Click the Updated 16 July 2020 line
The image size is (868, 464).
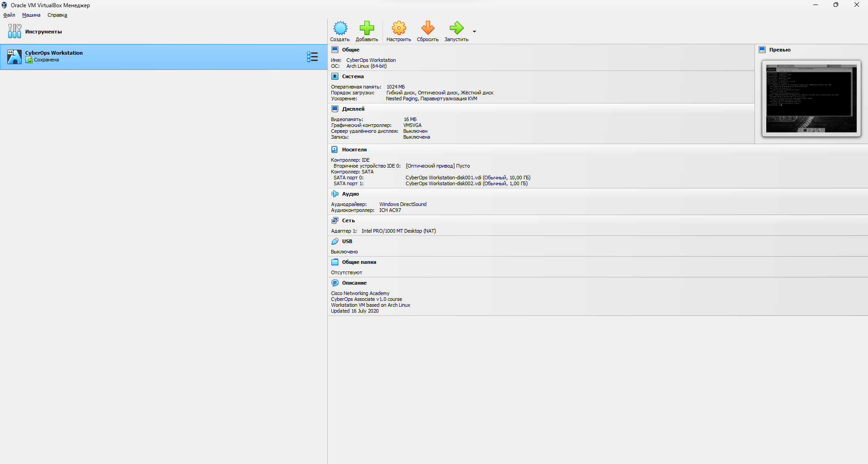pyautogui.click(x=354, y=311)
